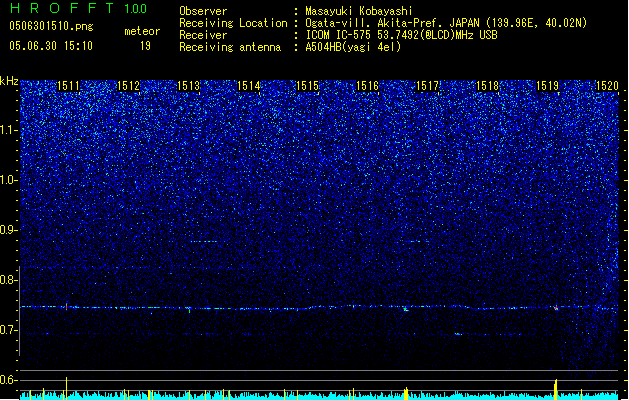Click the short echo trace at 0.88 kHz near 1513

click(x=204, y=242)
